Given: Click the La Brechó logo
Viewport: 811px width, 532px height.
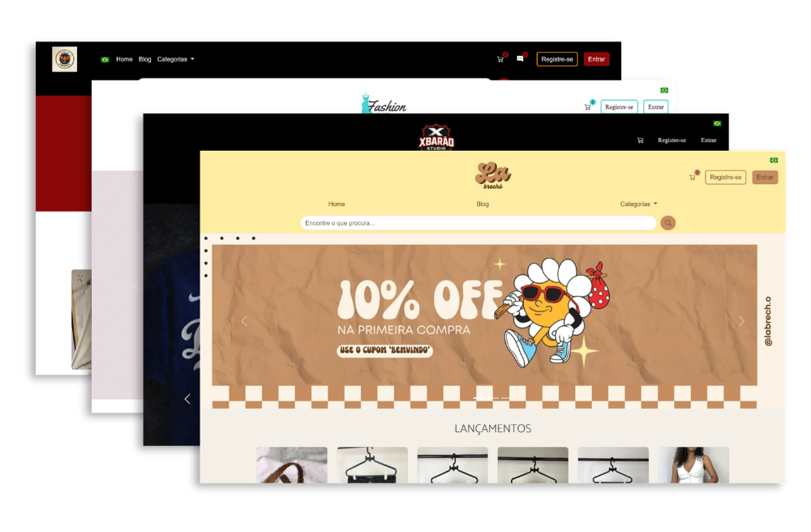Looking at the screenshot, I should click(492, 175).
